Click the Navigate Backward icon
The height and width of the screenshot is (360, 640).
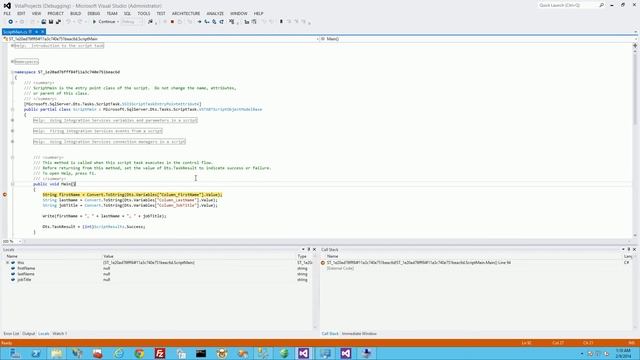(11, 22)
